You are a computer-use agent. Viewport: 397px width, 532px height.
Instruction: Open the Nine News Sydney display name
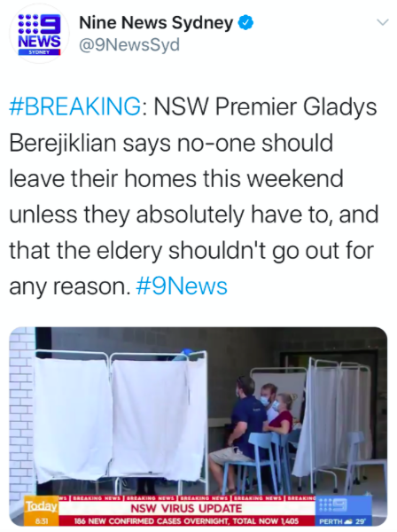(x=156, y=23)
